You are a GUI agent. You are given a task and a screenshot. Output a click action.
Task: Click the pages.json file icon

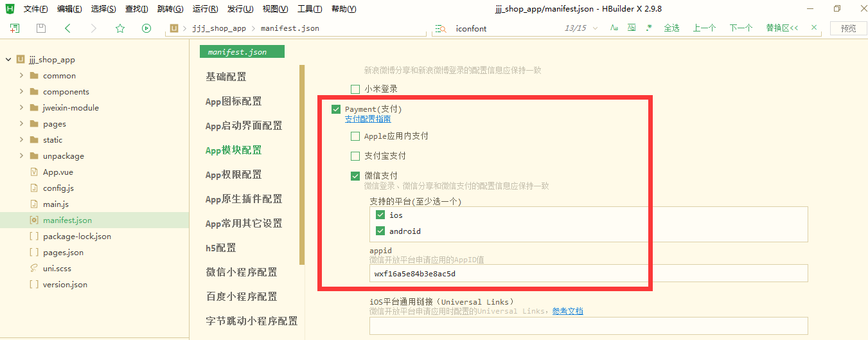tap(34, 252)
